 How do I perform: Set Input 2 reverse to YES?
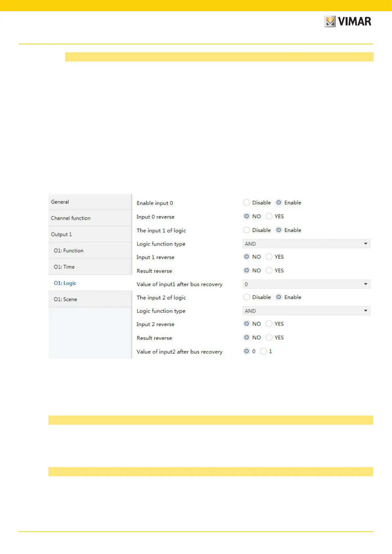coord(269,324)
